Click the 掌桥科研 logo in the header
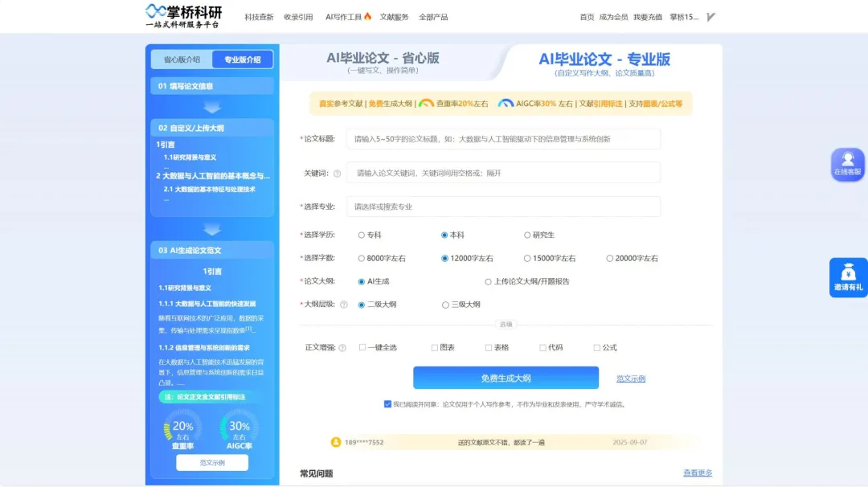This screenshot has height=487, width=868. tap(183, 16)
